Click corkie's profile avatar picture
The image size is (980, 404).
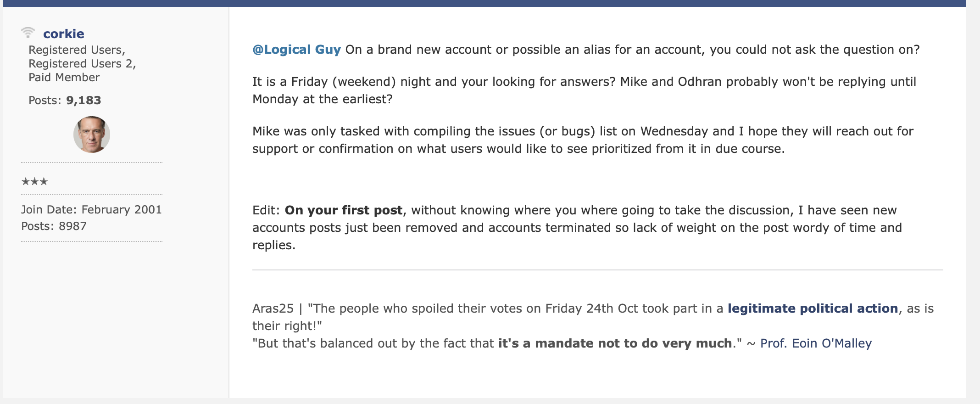tap(92, 135)
